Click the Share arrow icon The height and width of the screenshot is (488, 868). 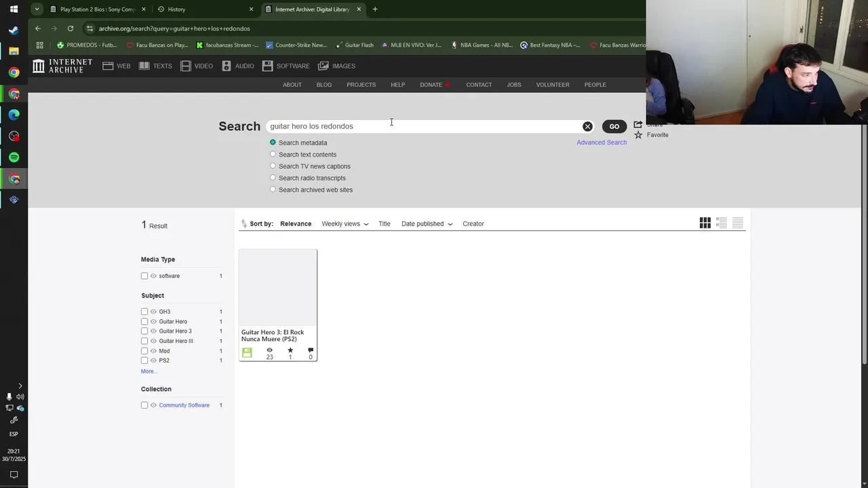(638, 125)
